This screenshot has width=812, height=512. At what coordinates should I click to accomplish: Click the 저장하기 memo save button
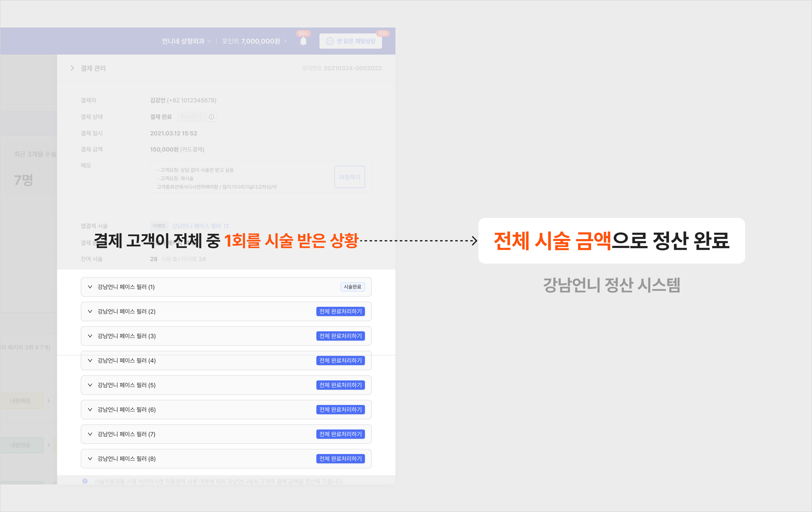[x=349, y=177]
